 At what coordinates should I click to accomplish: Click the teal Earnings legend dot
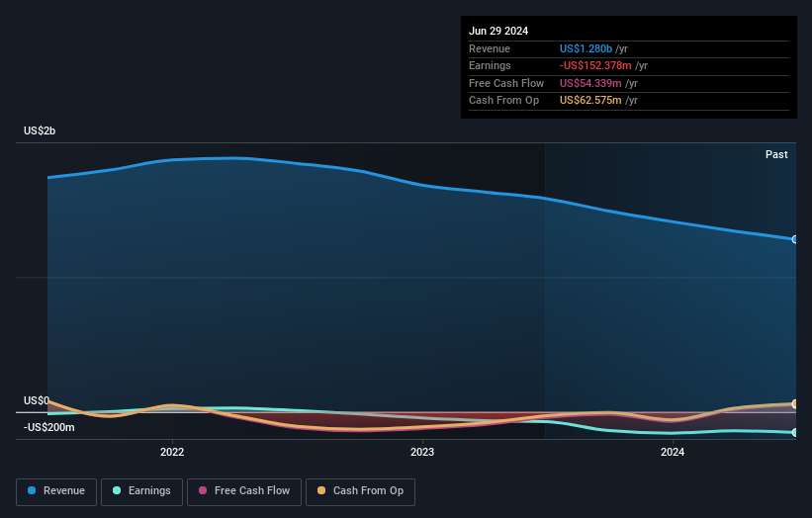click(117, 490)
